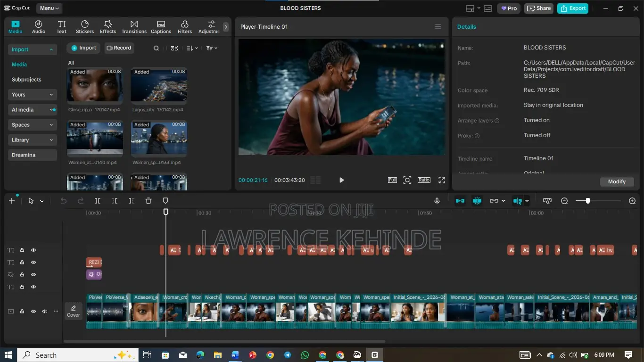Play the timeline preview

coord(342,180)
